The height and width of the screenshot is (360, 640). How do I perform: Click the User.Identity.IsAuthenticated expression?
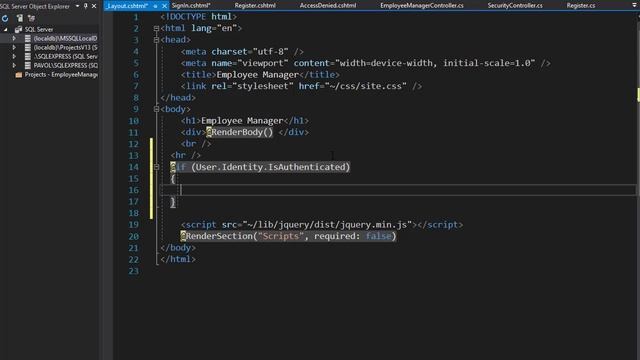click(x=270, y=167)
